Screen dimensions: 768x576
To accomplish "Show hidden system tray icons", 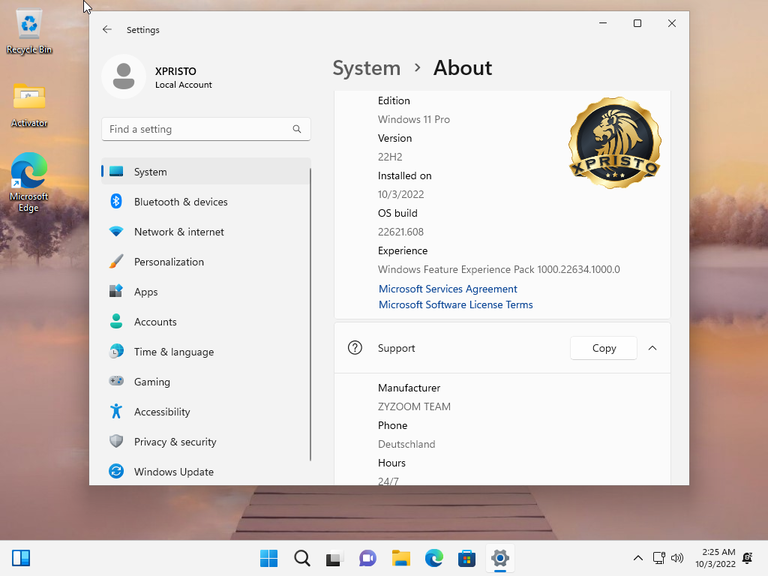I will (638, 558).
